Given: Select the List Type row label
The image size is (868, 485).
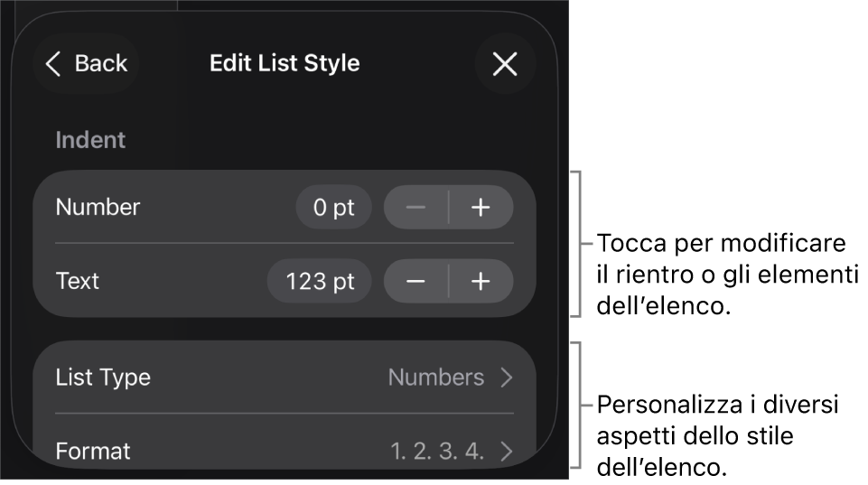Looking at the screenshot, I should (103, 378).
